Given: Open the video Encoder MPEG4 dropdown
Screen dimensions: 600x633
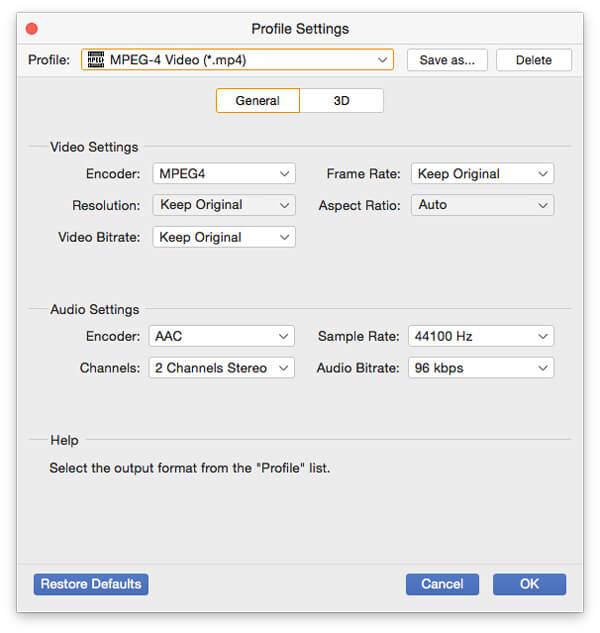Looking at the screenshot, I should (224, 174).
